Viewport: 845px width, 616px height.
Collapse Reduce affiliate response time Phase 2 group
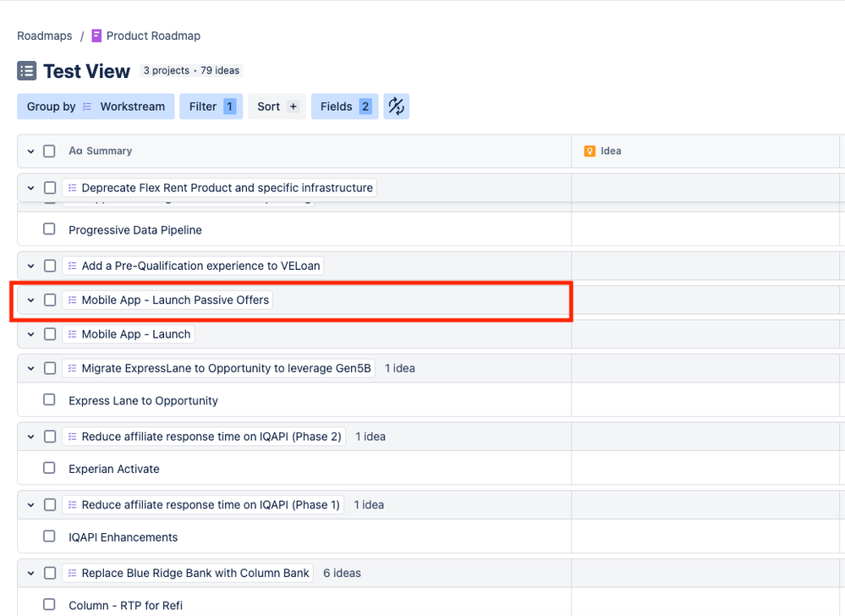30,437
